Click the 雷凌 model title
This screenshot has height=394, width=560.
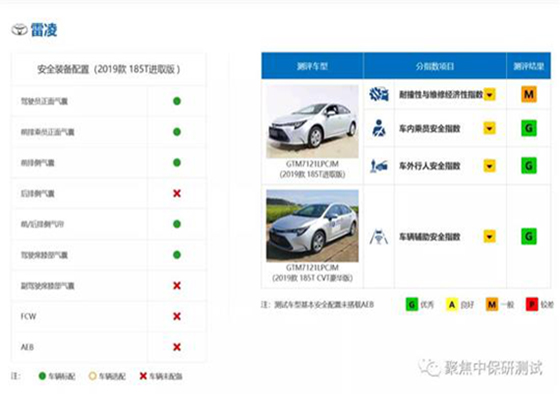(44, 30)
